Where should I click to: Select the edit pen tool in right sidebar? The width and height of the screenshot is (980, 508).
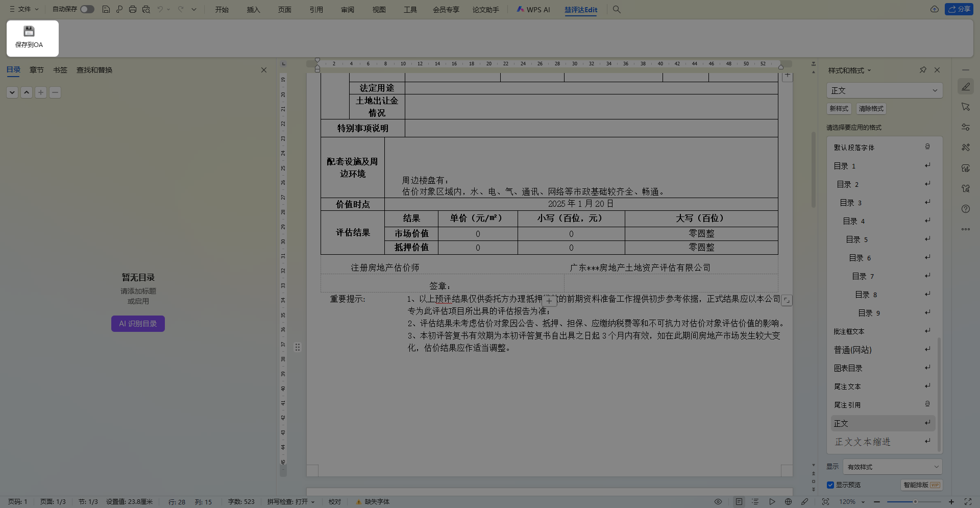[x=965, y=87]
